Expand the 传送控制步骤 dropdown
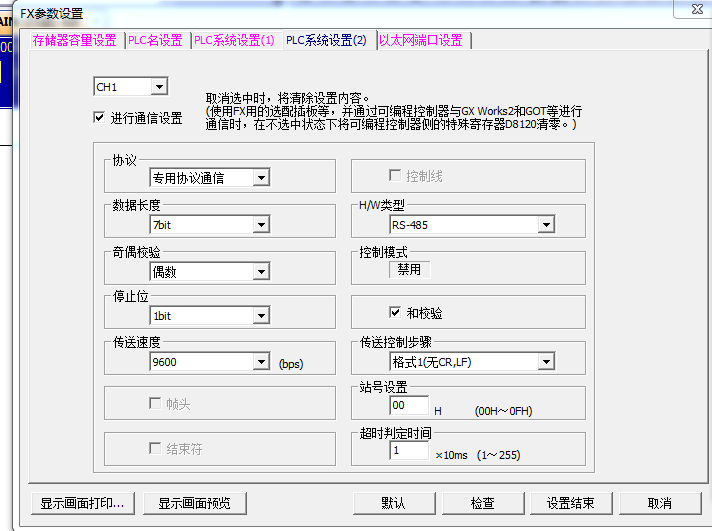Image resolution: width=712 pixels, height=531 pixels. (x=545, y=362)
